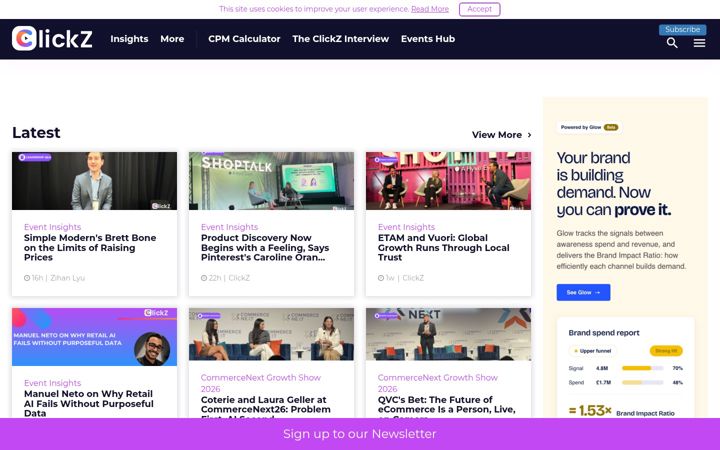Screen dimensions: 720x450
Task: Click the Spend progress bar in ad
Action: click(x=642, y=382)
